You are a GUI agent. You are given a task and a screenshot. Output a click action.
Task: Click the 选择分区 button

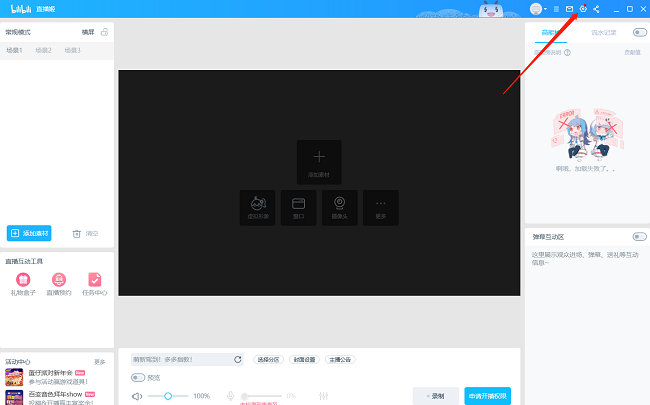pos(269,359)
